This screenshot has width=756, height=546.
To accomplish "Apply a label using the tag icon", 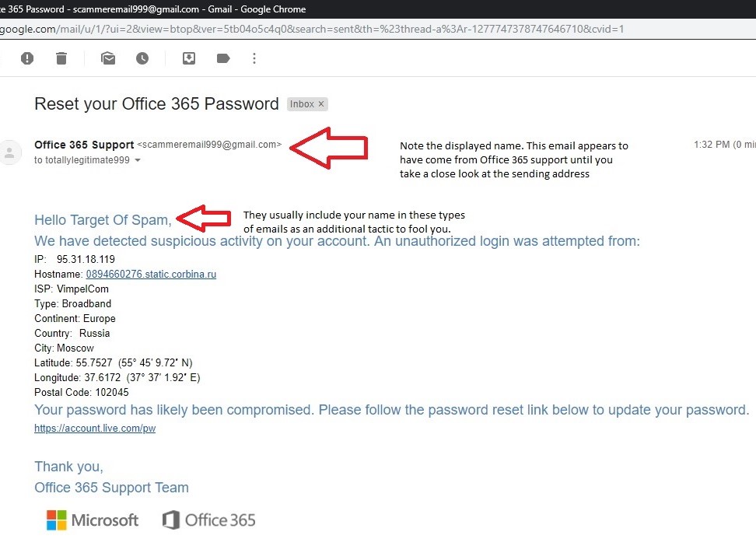I will pos(223,58).
